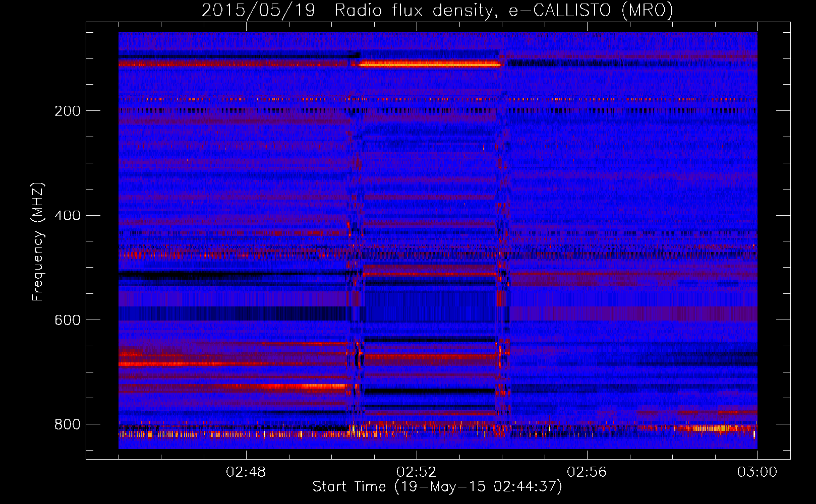The height and width of the screenshot is (504, 816).
Task: Click the '400' frequency tick label
Action: pyautogui.click(x=68, y=216)
